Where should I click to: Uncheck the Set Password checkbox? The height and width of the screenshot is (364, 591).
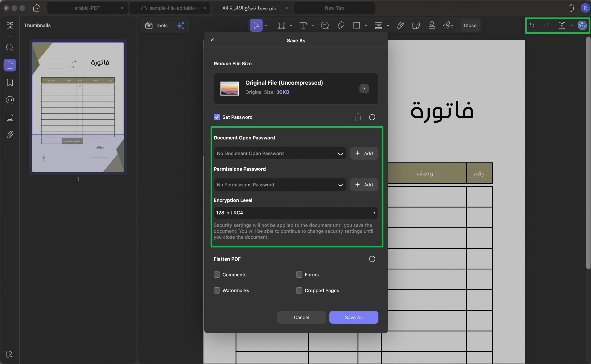(x=217, y=117)
